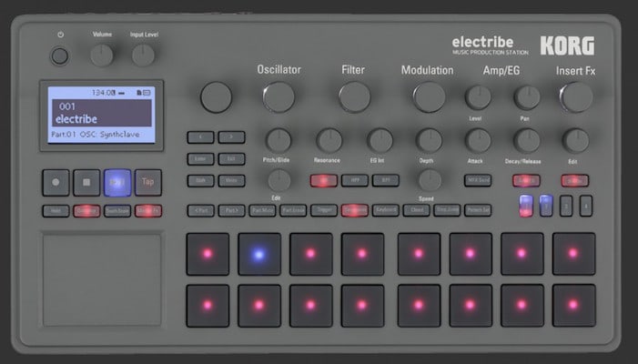Screen dimensions: 638x364
Task: Tap the first trigger pad in bottom row
Action: (208, 306)
